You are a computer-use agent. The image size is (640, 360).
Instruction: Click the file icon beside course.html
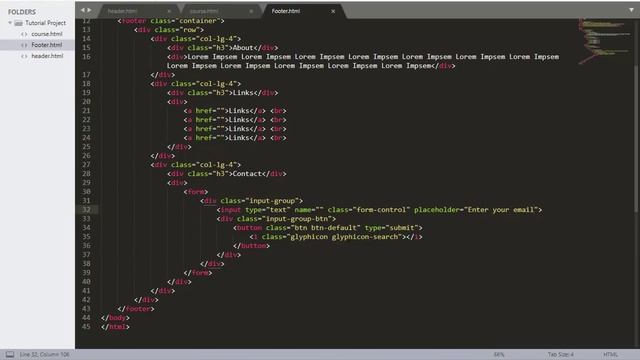click(x=24, y=34)
